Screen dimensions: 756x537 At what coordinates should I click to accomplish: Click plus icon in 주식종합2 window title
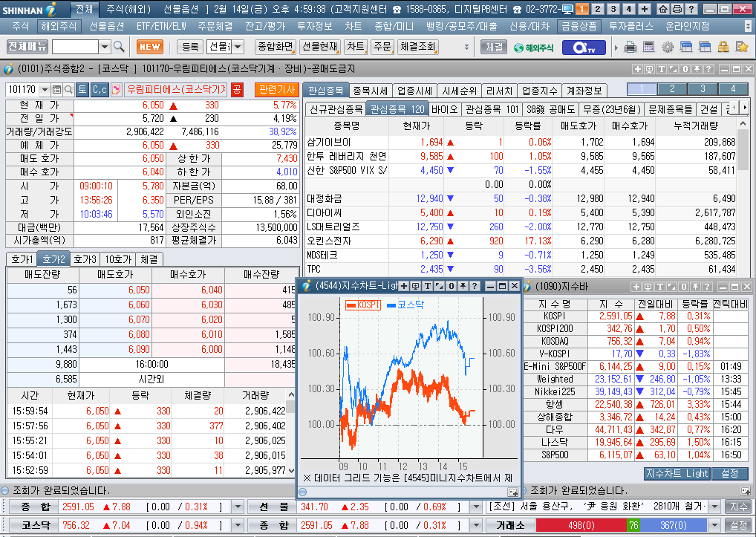(x=637, y=69)
